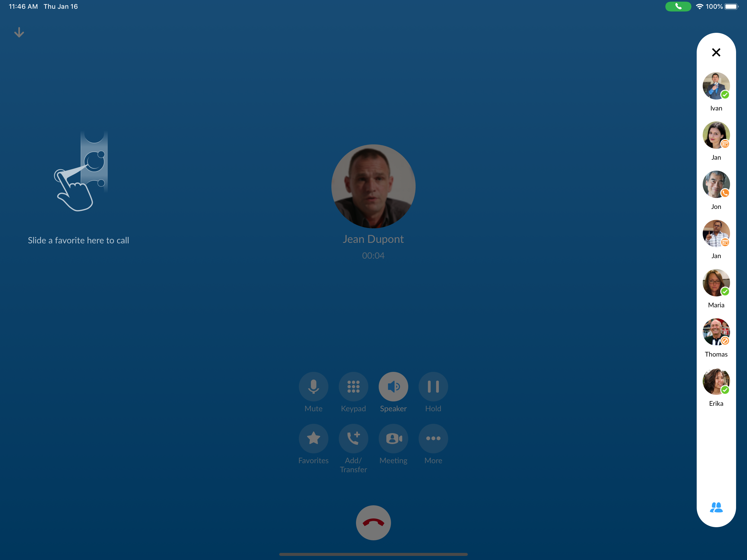747x560 pixels.
Task: Start a Meeting from the call
Action: point(393,438)
